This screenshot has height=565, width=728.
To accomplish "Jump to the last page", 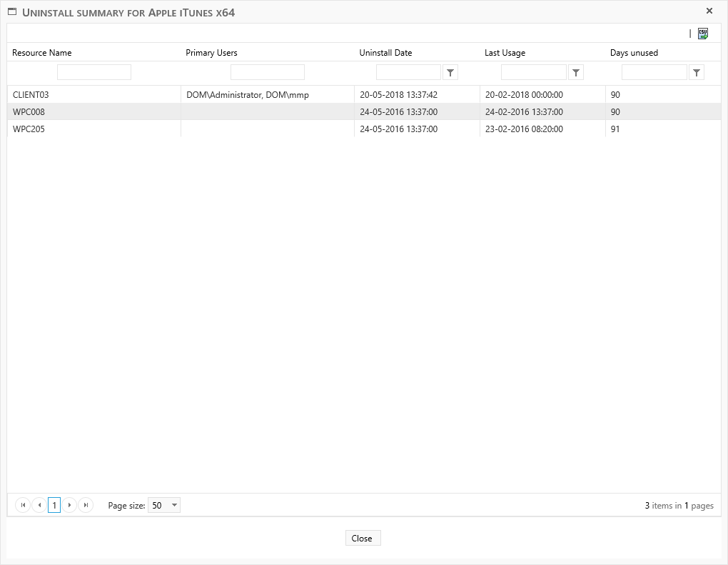I will tap(86, 505).
